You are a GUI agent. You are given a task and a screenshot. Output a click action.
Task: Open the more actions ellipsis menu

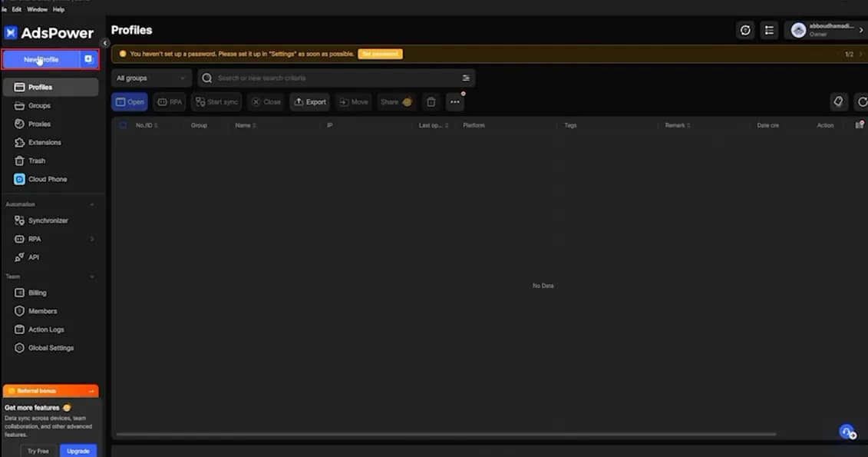point(455,102)
